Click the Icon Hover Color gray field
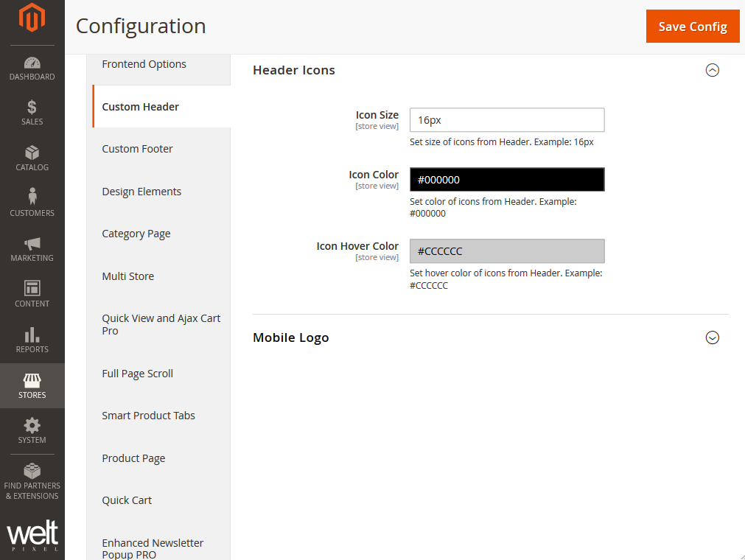Image resolution: width=745 pixels, height=560 pixels. (507, 251)
